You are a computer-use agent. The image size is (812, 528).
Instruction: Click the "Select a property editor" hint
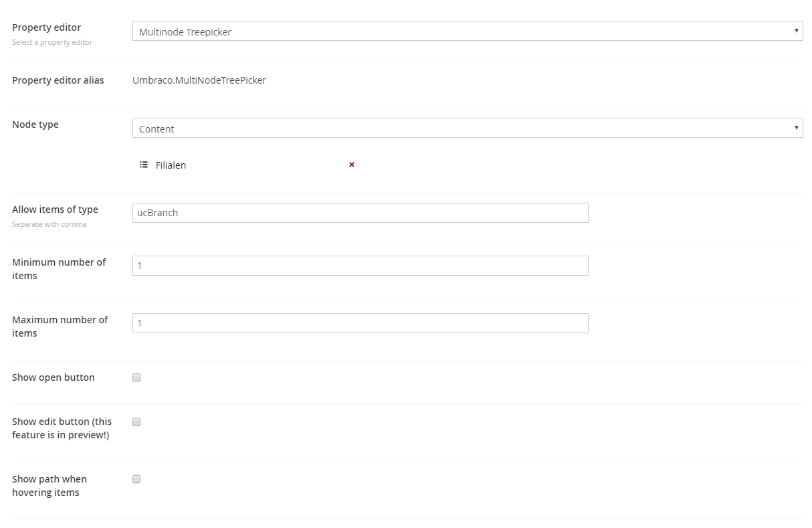pos(52,42)
